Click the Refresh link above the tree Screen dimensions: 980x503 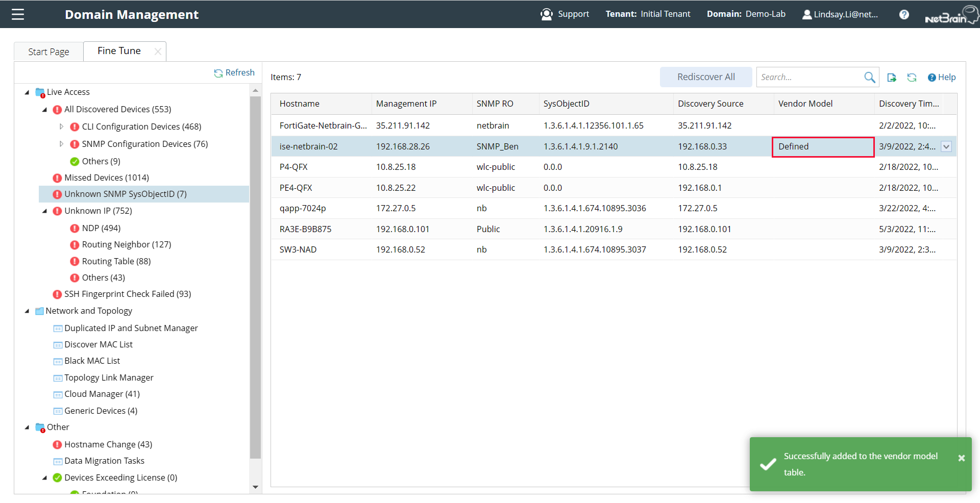tap(234, 72)
